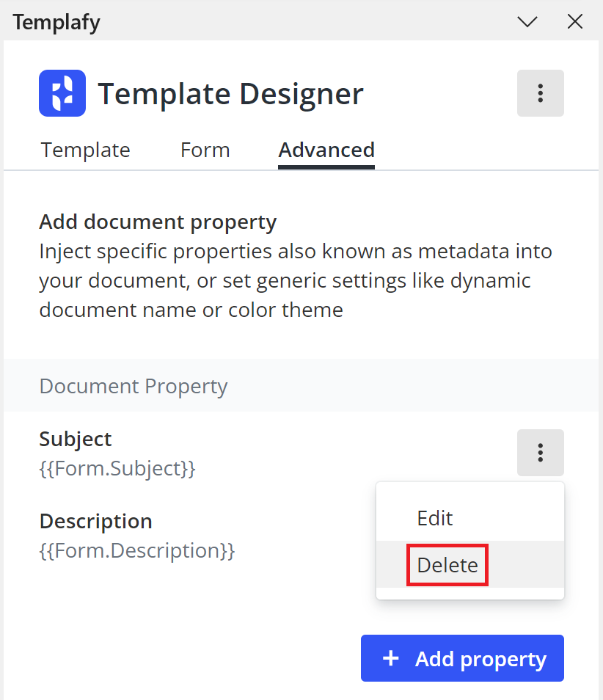
Task: Click the Document Property section header
Action: pyautogui.click(x=134, y=386)
